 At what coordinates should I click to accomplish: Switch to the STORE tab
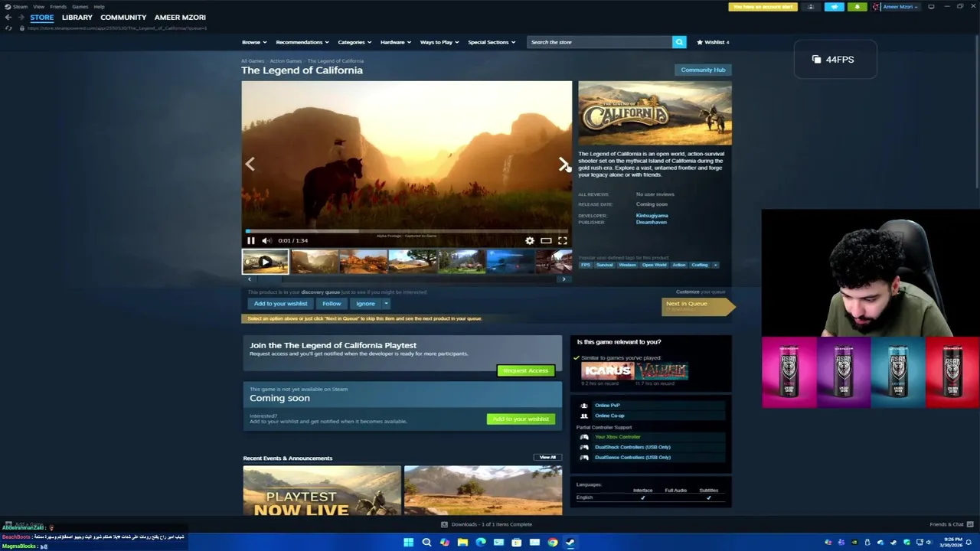42,17
